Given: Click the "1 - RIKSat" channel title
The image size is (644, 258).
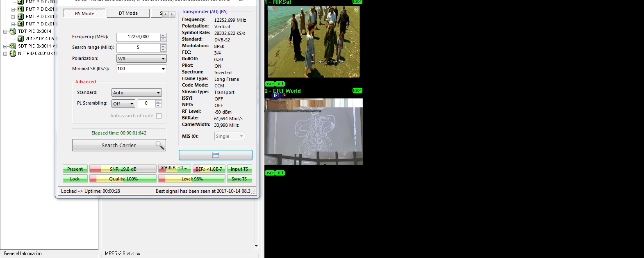Looking at the screenshot, I should 278,2.
